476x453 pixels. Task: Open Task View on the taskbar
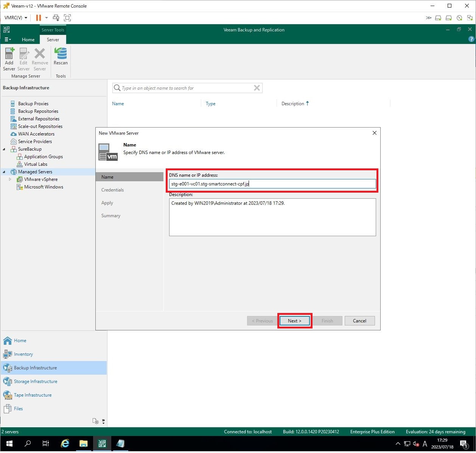(46, 444)
